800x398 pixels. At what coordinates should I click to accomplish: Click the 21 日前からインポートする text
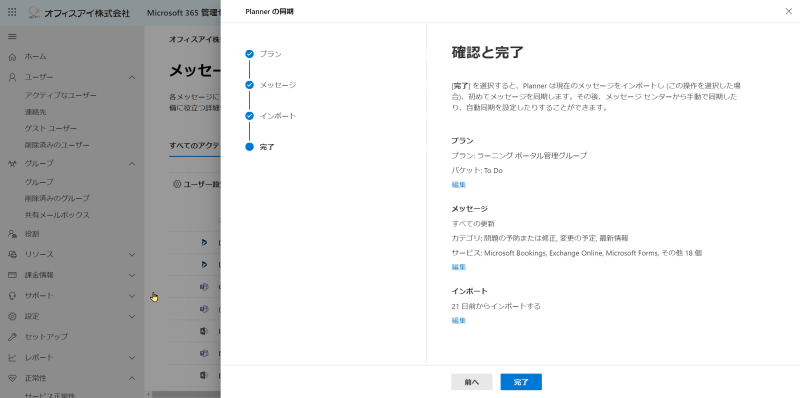pyautogui.click(x=496, y=306)
